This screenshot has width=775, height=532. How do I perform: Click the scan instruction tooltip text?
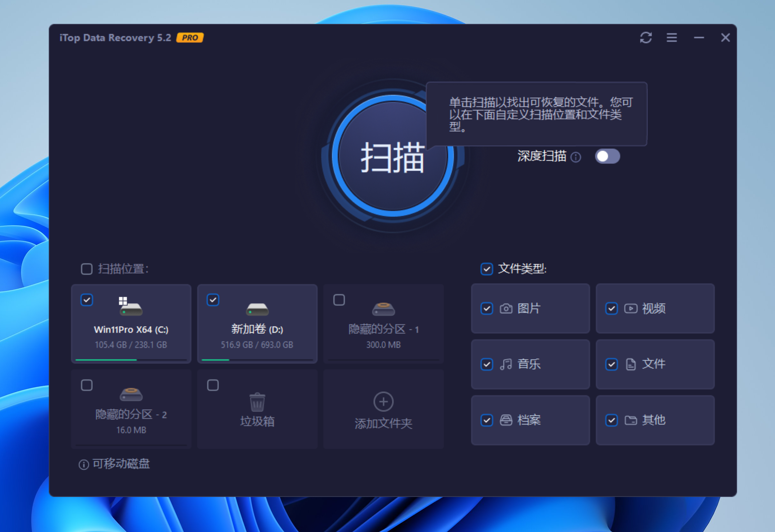(540, 114)
